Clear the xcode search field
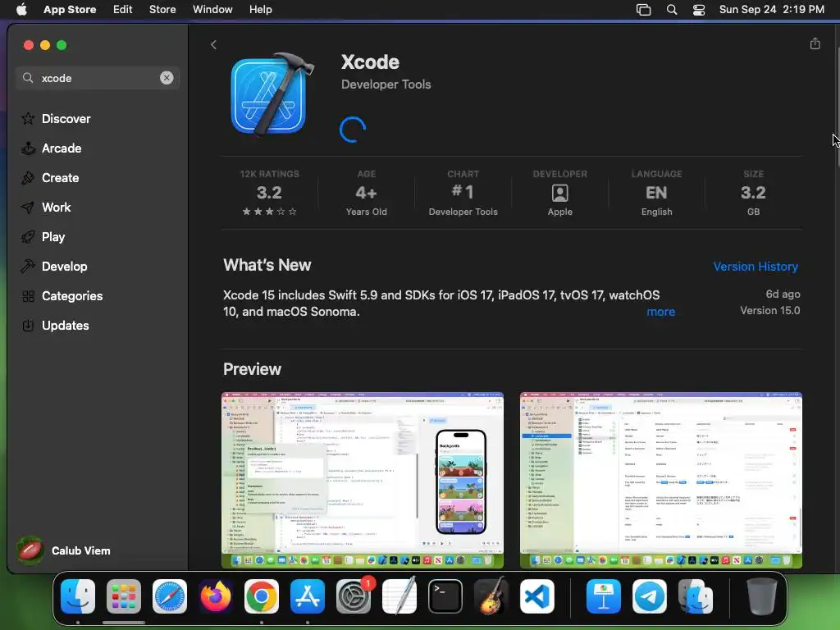 tap(167, 78)
